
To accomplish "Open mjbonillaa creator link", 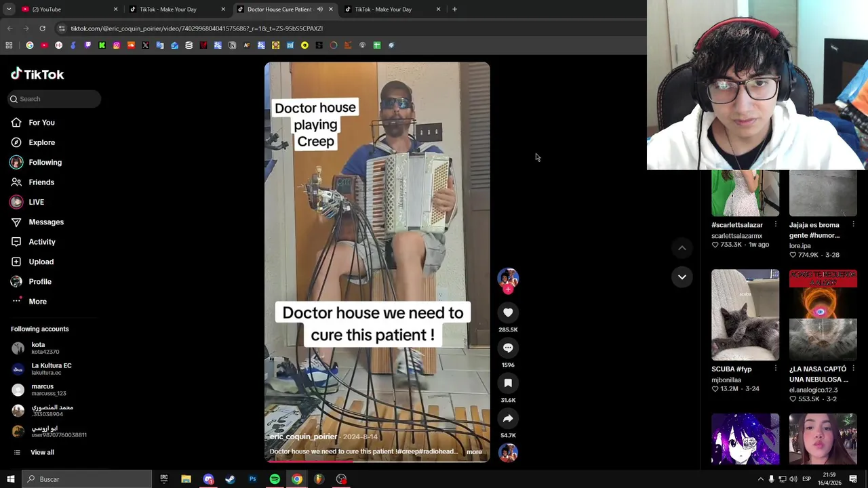I will [726, 380].
